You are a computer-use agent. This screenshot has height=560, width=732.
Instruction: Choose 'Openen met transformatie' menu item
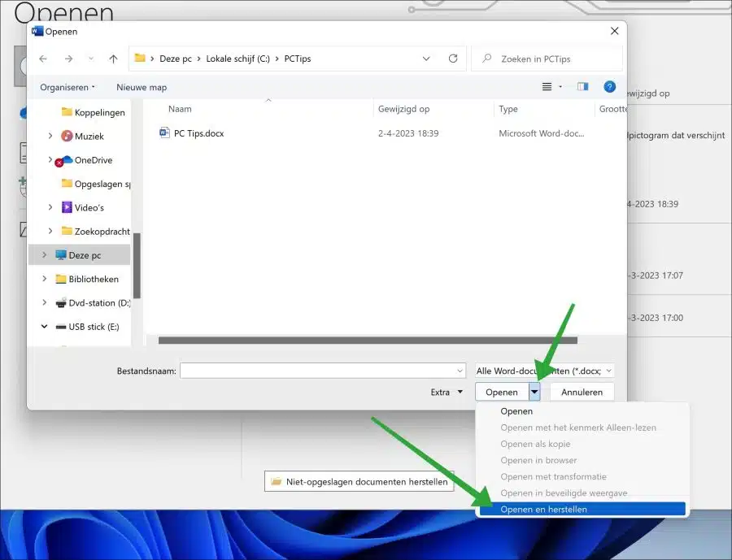tap(582, 476)
